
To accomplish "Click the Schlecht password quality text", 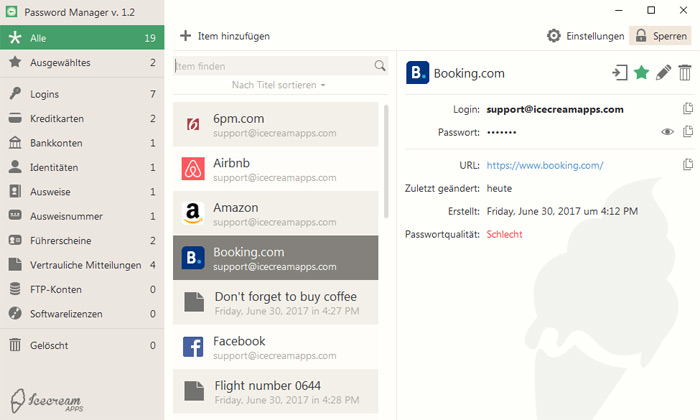I will point(504,234).
